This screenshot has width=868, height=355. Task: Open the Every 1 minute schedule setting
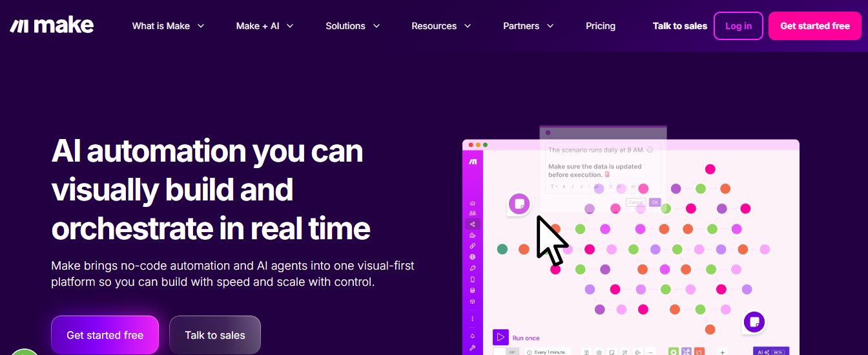click(x=548, y=352)
